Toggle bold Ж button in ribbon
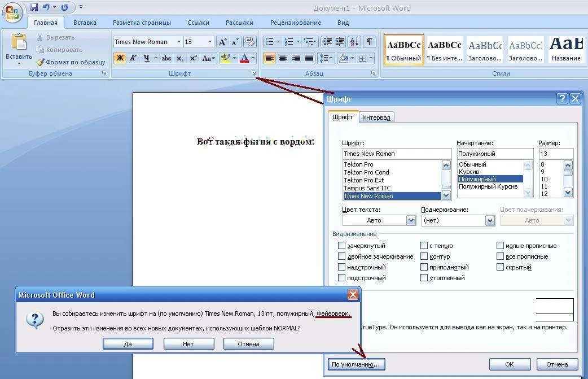Viewport: 588px width, 379px height. point(120,58)
